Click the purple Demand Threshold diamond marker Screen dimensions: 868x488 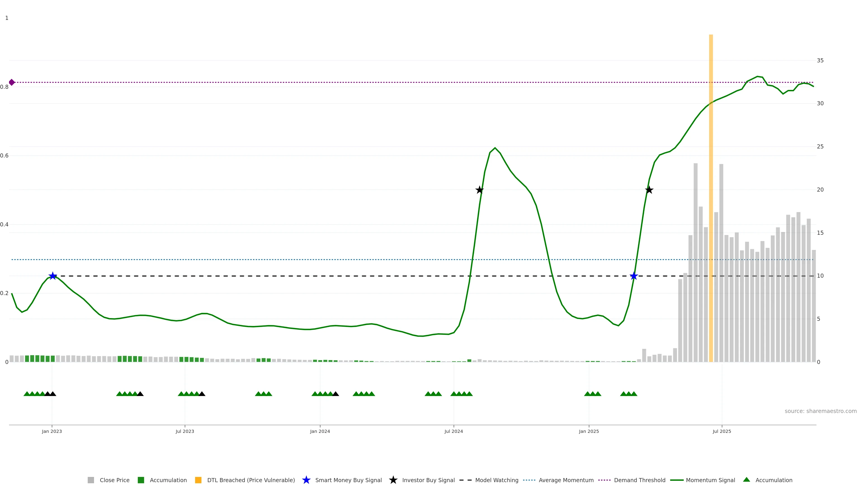[x=12, y=82]
